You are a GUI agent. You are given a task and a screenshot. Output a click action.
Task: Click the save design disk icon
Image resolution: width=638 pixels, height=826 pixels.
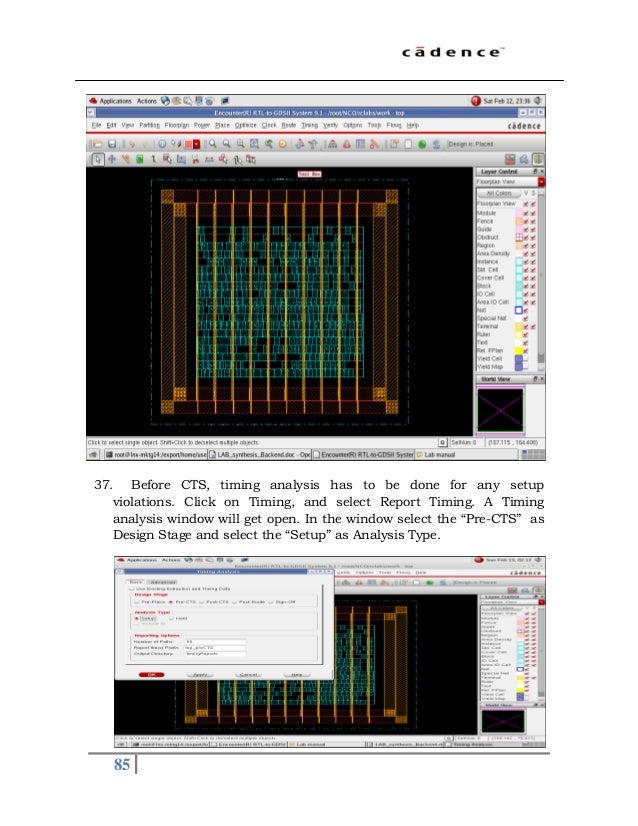pos(112,144)
